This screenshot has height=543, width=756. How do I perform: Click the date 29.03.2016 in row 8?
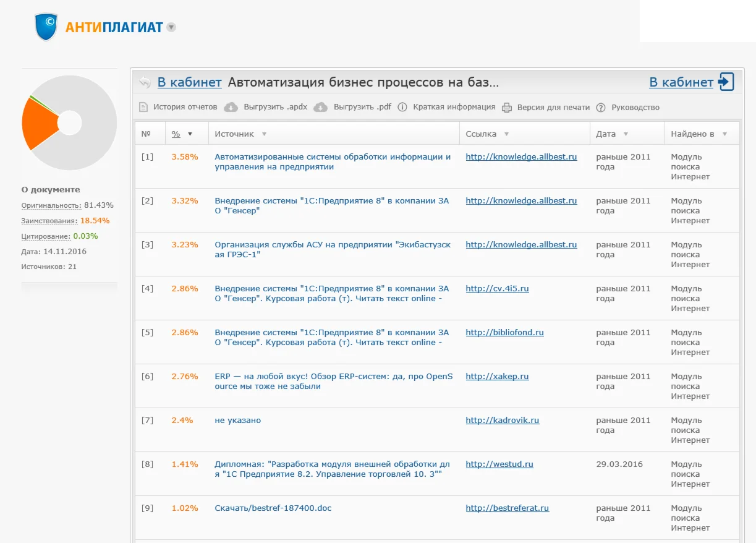619,464
